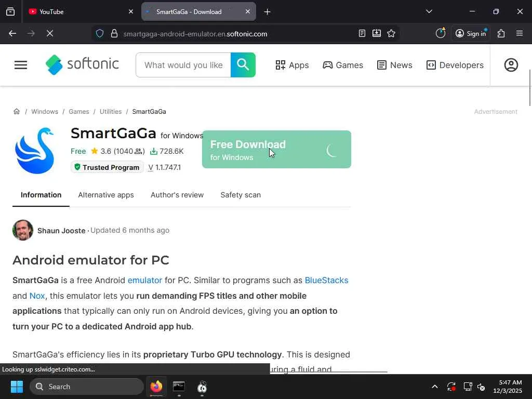Click Sign in account button

(471, 33)
